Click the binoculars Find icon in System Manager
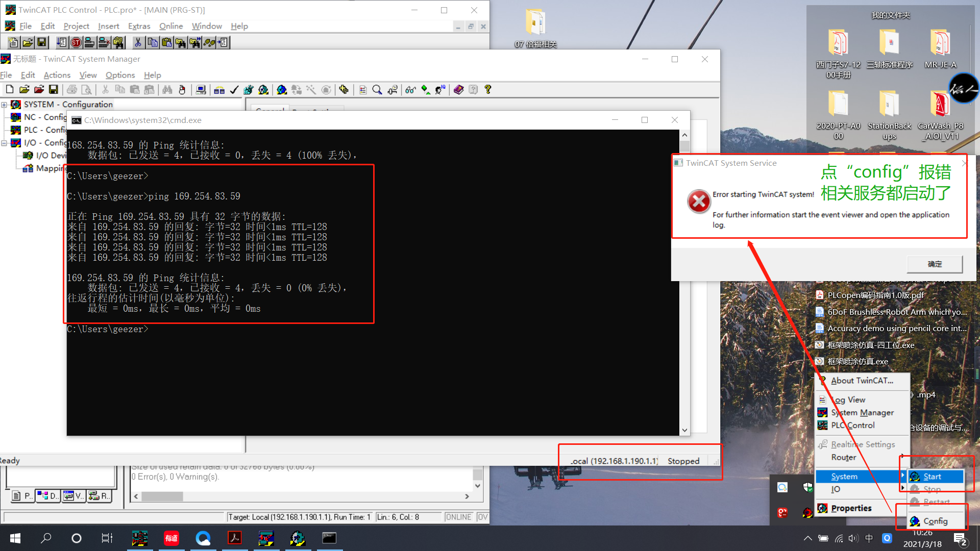The image size is (980, 551). tap(167, 90)
